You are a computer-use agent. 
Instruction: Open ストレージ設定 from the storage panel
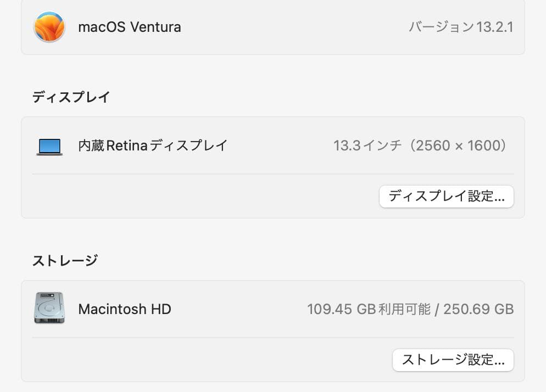tap(453, 360)
